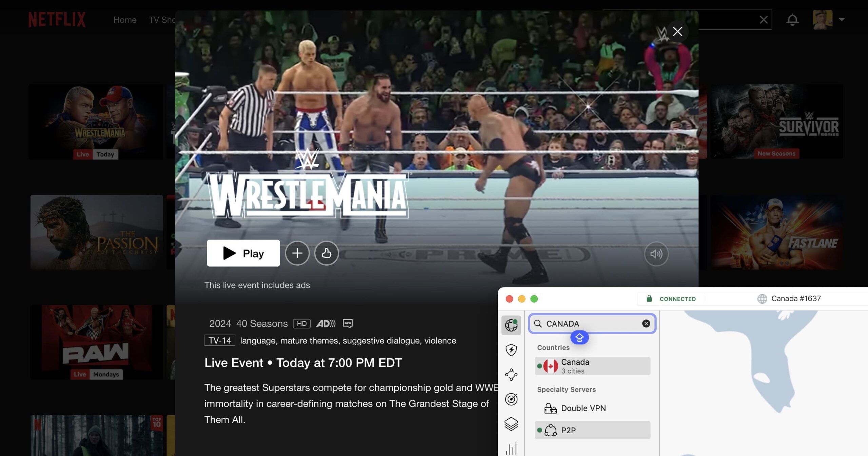Click the Netflix notifications bell
The image size is (868, 456).
coord(792,19)
